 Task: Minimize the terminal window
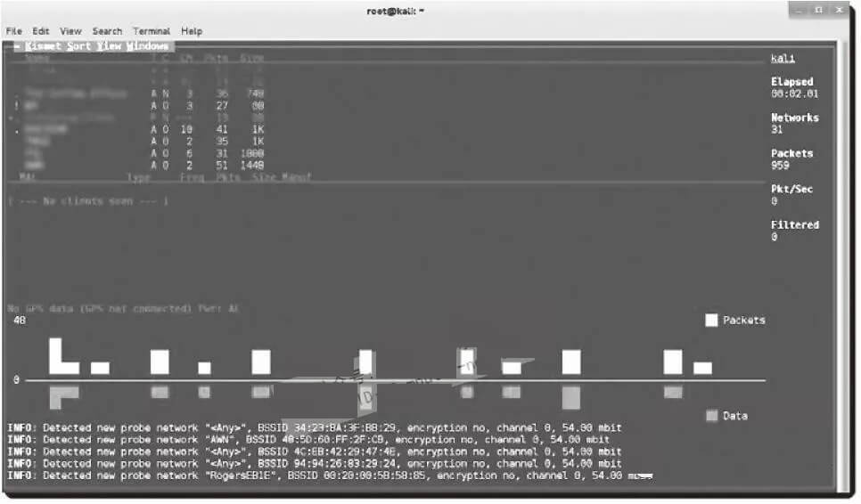click(x=800, y=9)
